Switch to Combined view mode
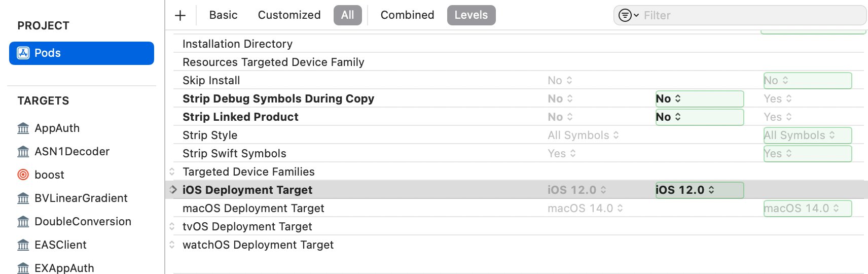The height and width of the screenshot is (274, 868). click(x=407, y=15)
